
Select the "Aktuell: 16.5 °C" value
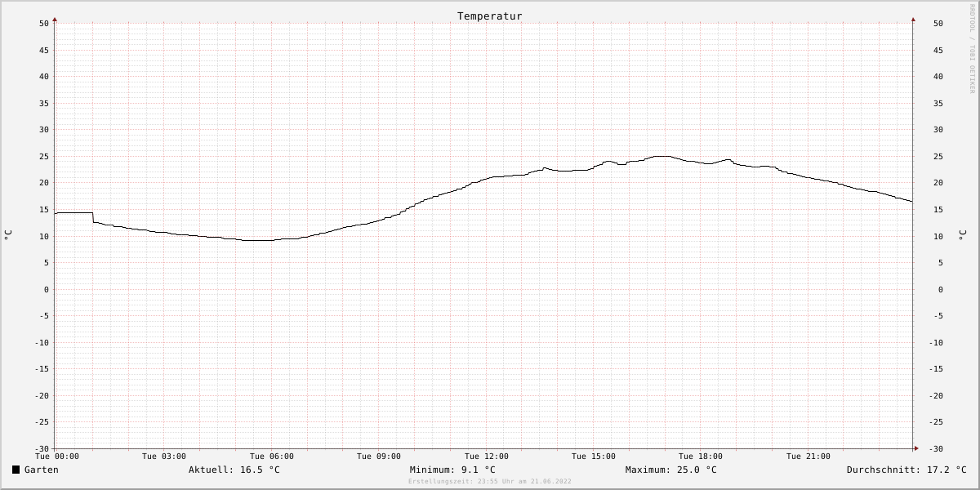click(x=234, y=470)
